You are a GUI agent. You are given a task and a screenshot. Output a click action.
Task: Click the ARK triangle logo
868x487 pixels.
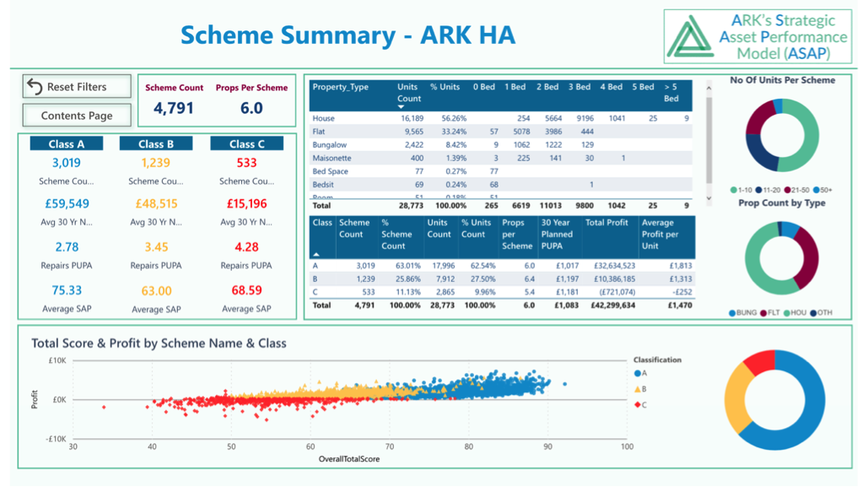[x=691, y=37]
